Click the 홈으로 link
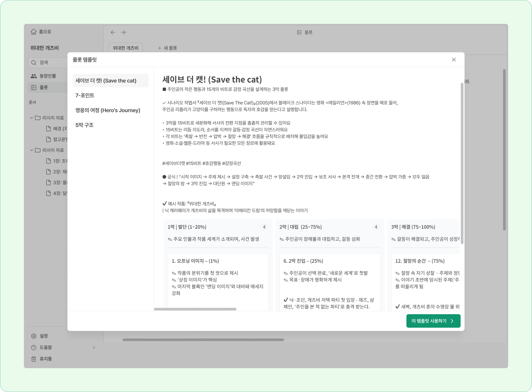 coord(45,32)
